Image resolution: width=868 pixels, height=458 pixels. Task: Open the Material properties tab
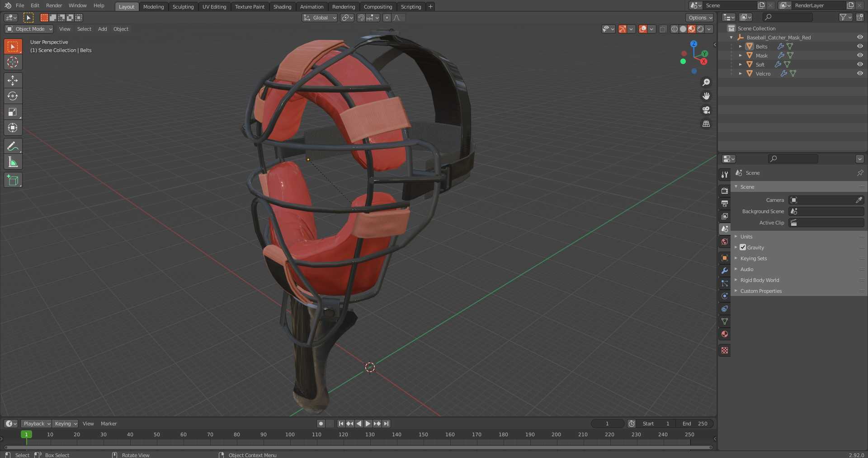[725, 334]
